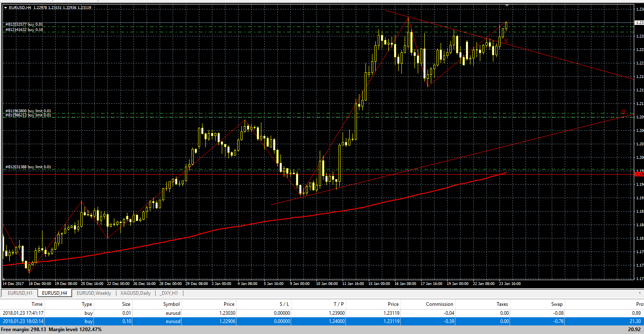
Task: Click the 3 Jan 00:00 date on time axis
Action: [221, 284]
